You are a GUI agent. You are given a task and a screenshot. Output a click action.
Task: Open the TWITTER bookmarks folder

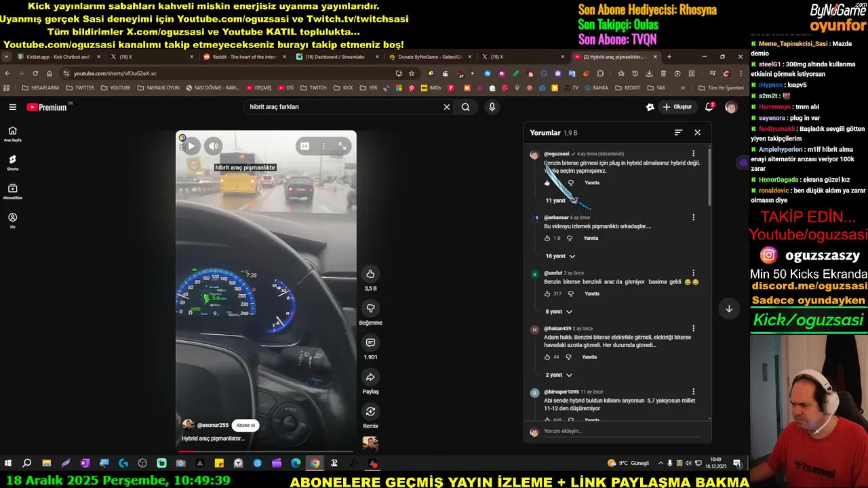tap(79, 88)
